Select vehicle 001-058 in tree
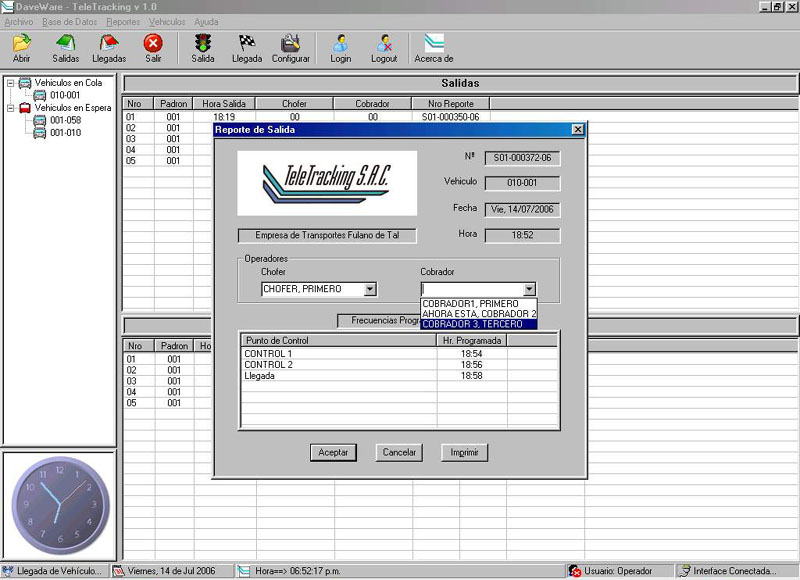The height and width of the screenshot is (580, 800). click(65, 120)
